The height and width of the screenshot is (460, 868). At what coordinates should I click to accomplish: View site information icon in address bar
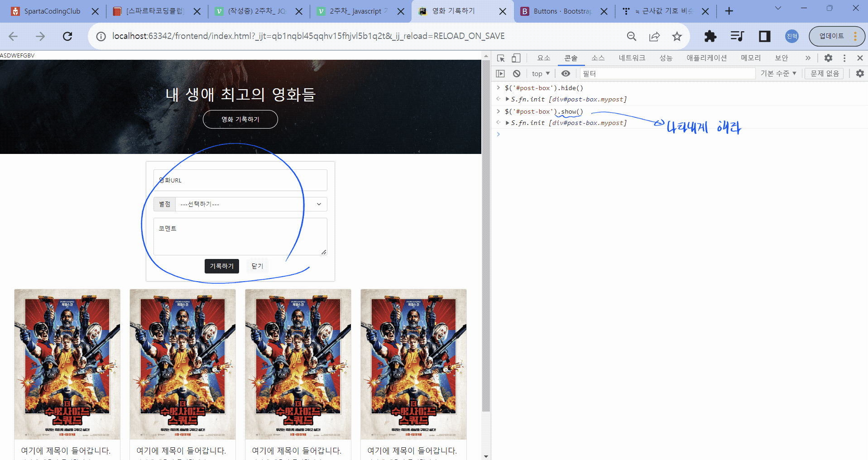point(101,36)
